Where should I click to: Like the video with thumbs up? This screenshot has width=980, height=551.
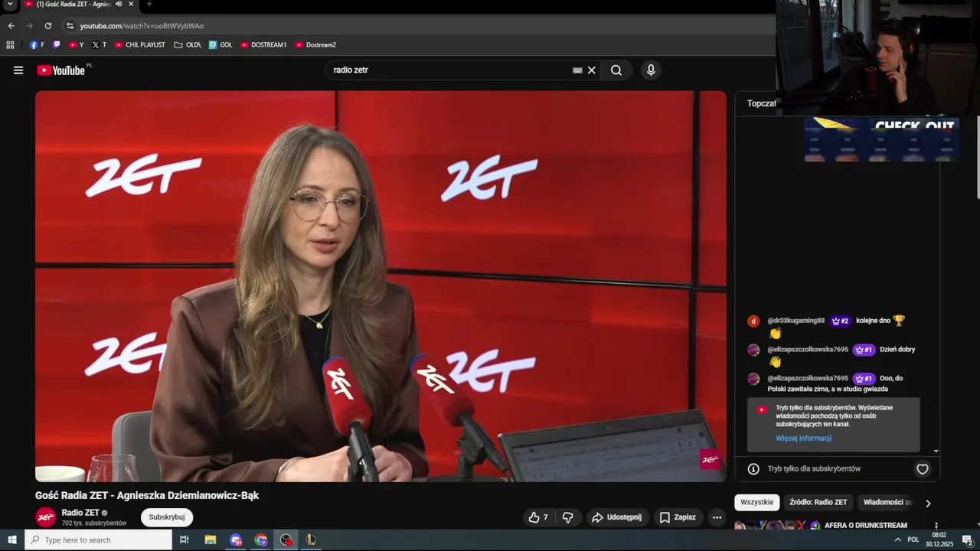538,517
